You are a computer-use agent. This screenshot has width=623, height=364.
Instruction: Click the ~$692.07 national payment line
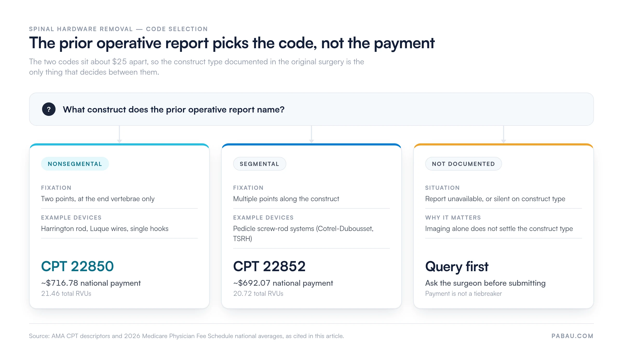pyautogui.click(x=283, y=283)
